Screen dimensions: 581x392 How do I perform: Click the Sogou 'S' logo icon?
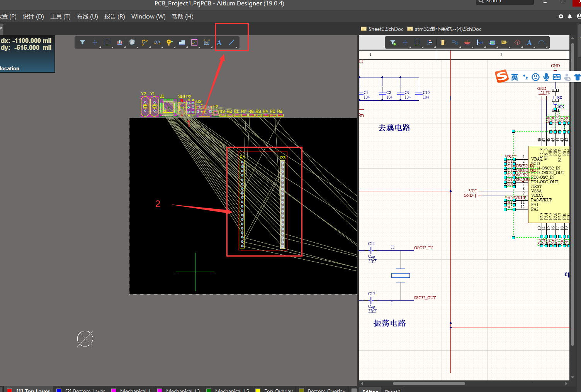pyautogui.click(x=502, y=76)
